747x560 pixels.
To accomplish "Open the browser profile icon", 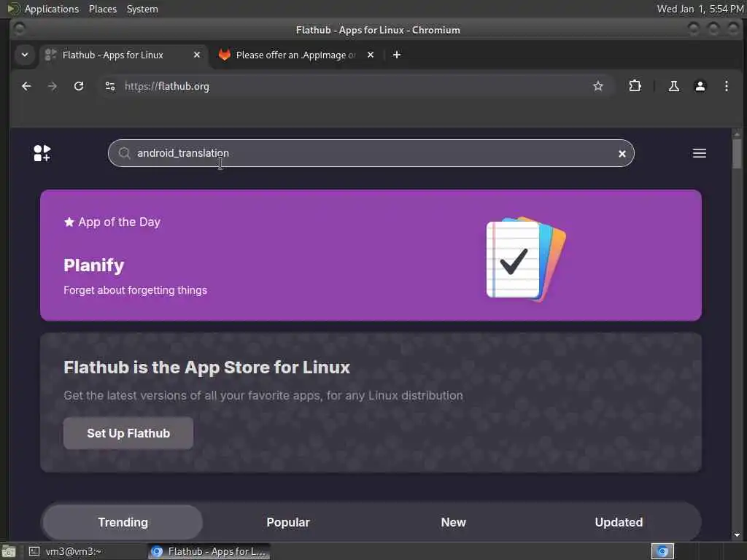I will 700,86.
